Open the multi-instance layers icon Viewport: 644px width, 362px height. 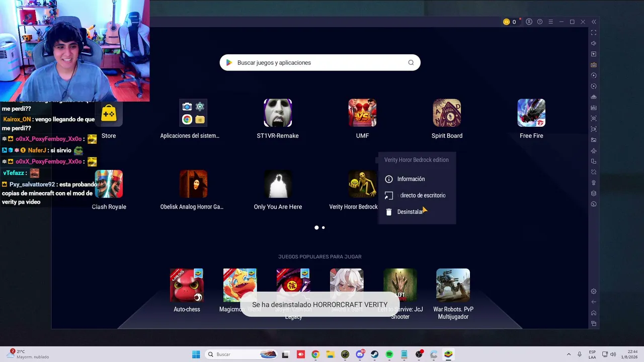point(594,194)
